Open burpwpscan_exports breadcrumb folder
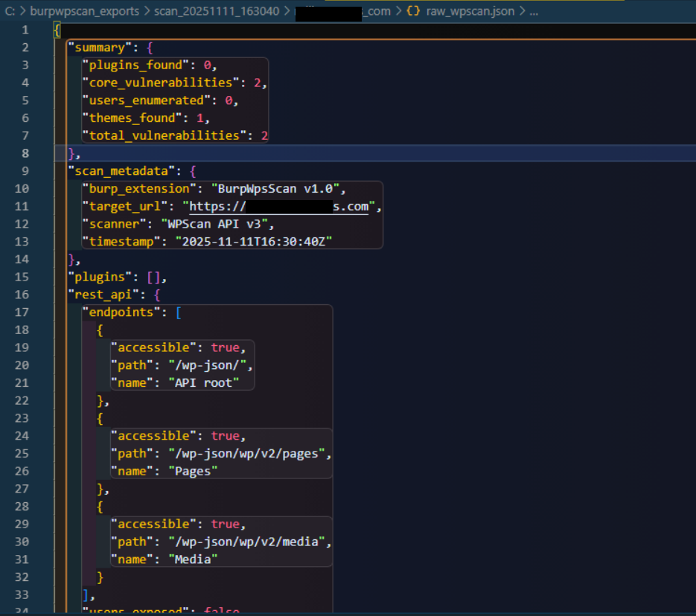Viewport: 696px width, 616px height. tap(84, 11)
